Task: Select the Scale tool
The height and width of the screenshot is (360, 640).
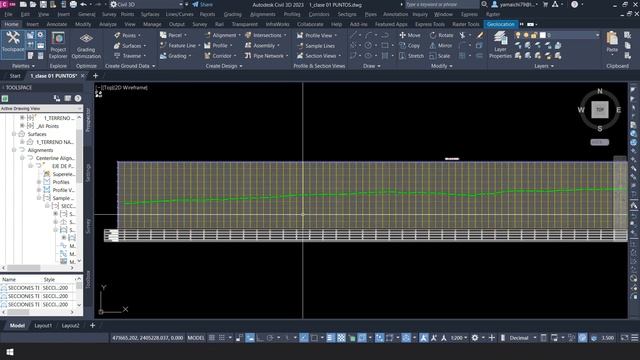Action: [x=440, y=56]
